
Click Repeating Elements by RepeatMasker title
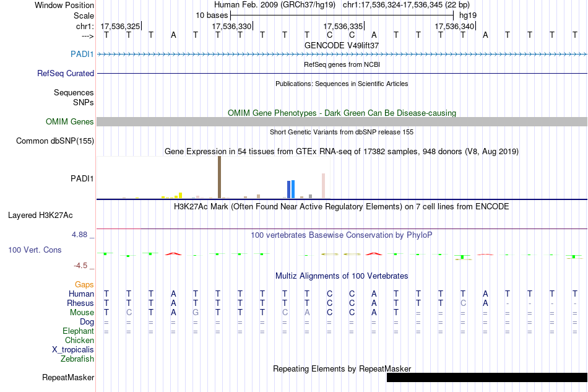point(342,368)
